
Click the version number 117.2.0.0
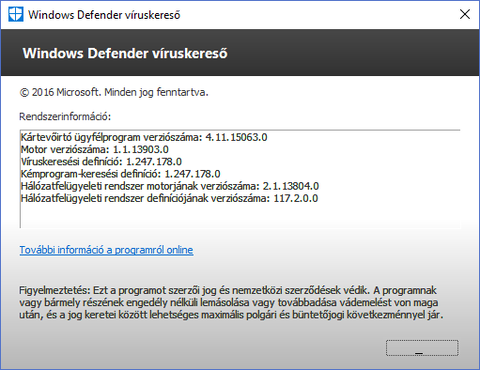pos(296,198)
